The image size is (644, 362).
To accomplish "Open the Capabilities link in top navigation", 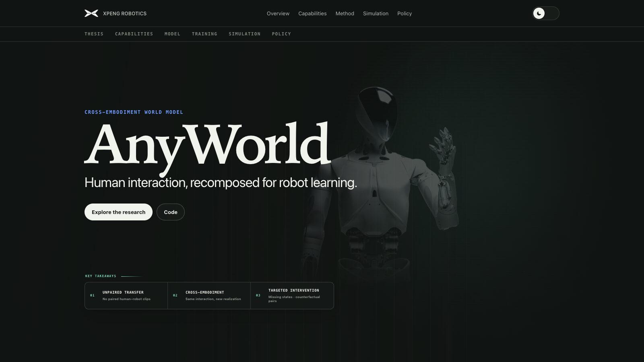I will tap(312, 14).
